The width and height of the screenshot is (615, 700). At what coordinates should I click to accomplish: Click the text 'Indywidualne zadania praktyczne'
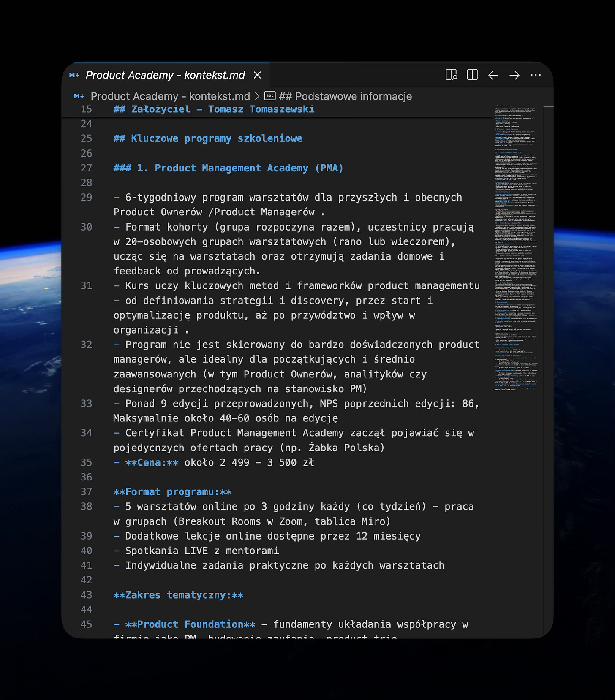coord(217,566)
